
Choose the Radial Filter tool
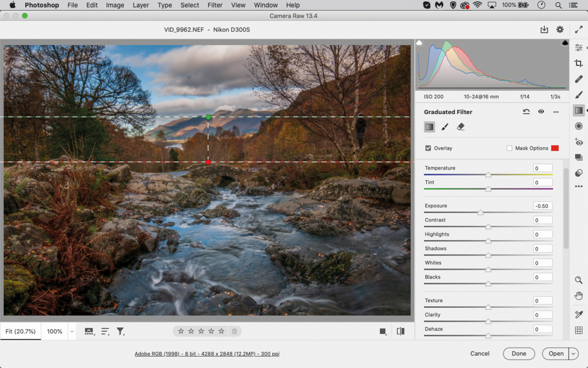click(579, 126)
